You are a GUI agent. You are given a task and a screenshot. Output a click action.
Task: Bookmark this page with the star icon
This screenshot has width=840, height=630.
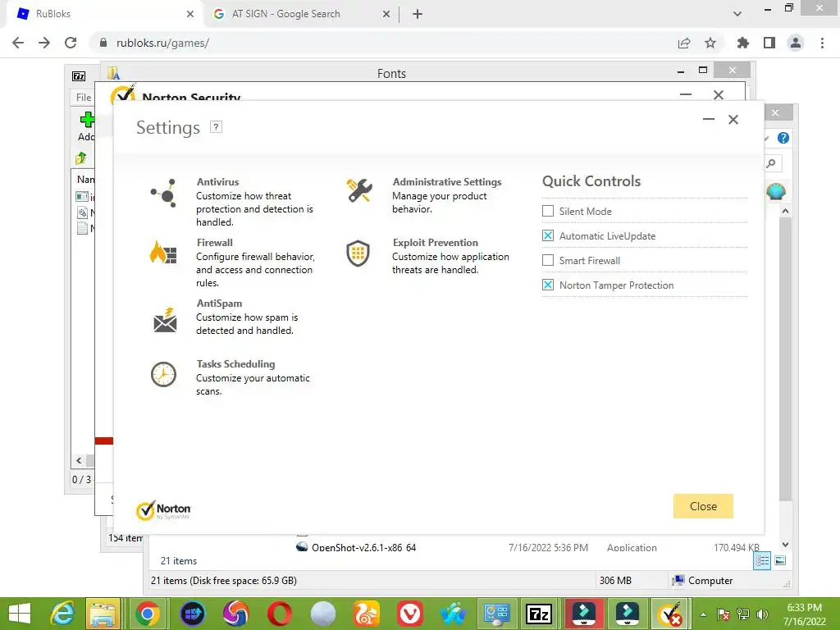[710, 43]
